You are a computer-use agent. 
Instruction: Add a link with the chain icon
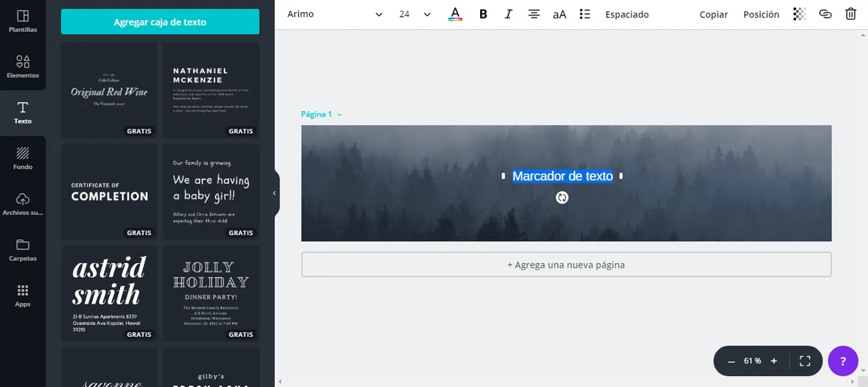tap(825, 14)
